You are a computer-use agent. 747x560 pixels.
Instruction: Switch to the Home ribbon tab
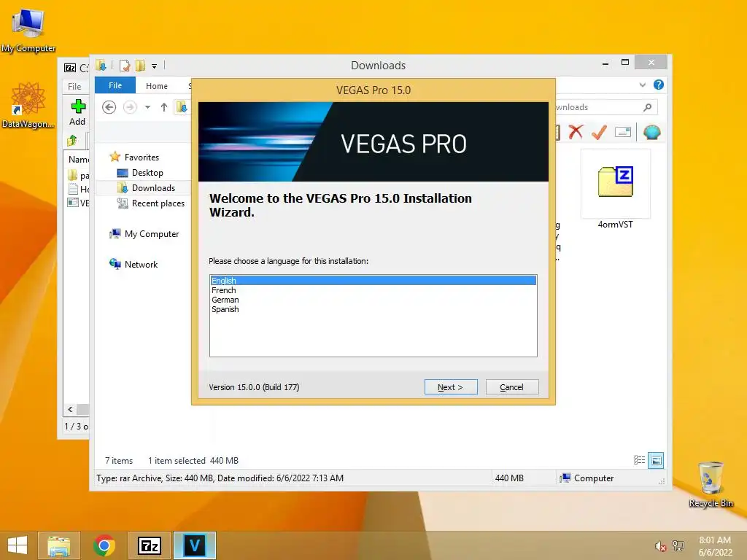click(x=157, y=86)
